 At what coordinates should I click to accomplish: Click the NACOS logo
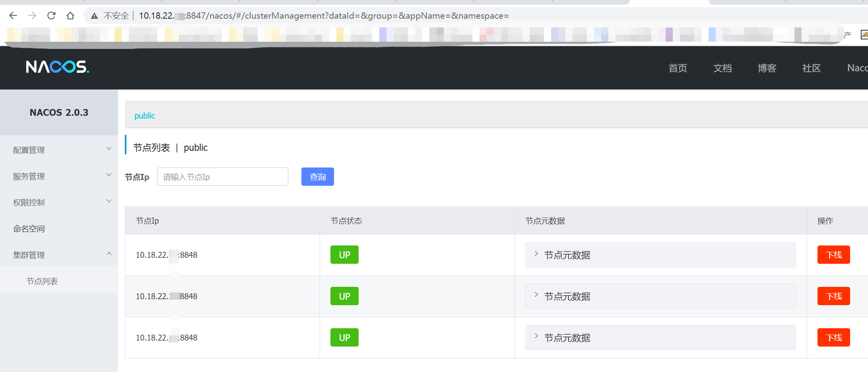pyautogui.click(x=58, y=67)
